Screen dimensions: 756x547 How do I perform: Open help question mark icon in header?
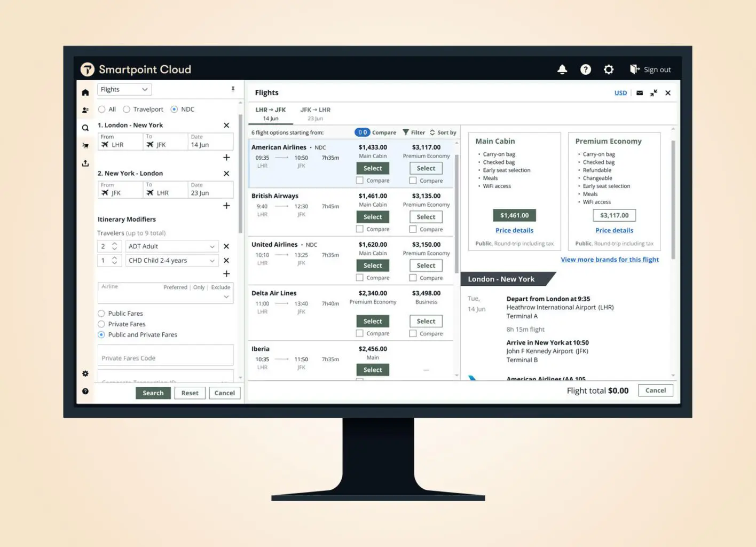(586, 69)
